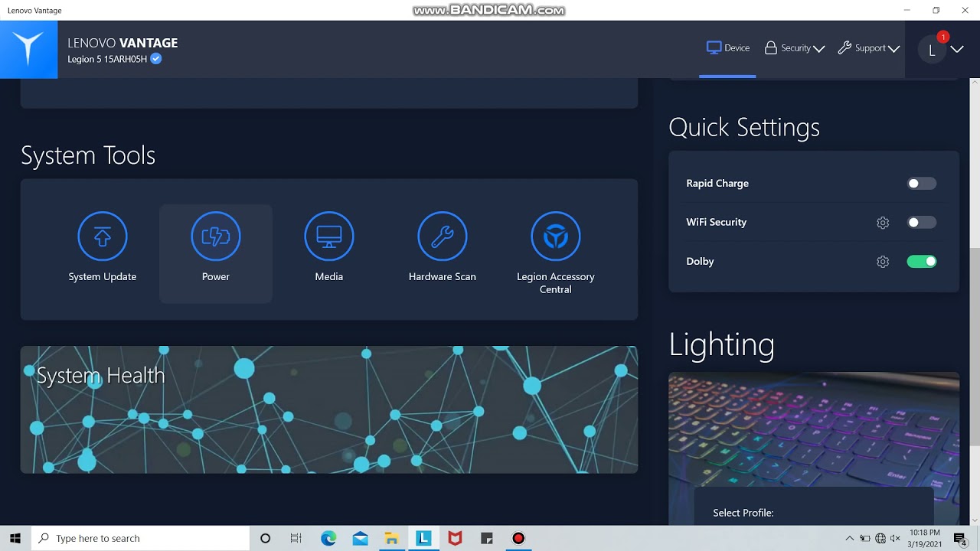Open the Support menu
Viewport: 980px width, 551px height.
click(x=868, y=48)
